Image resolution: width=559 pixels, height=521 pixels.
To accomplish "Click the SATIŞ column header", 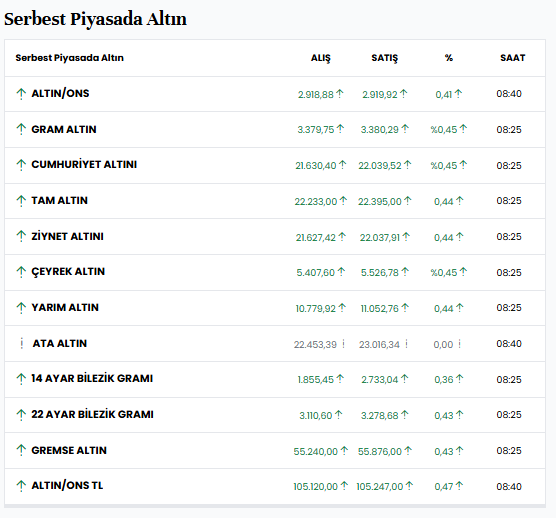I will pos(384,58).
